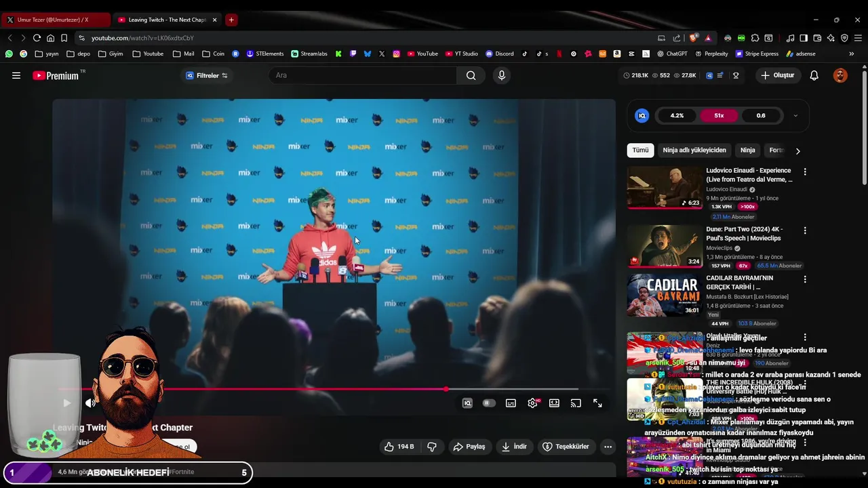Reload the page
Viewport: 868px width, 488px height.
tap(37, 38)
